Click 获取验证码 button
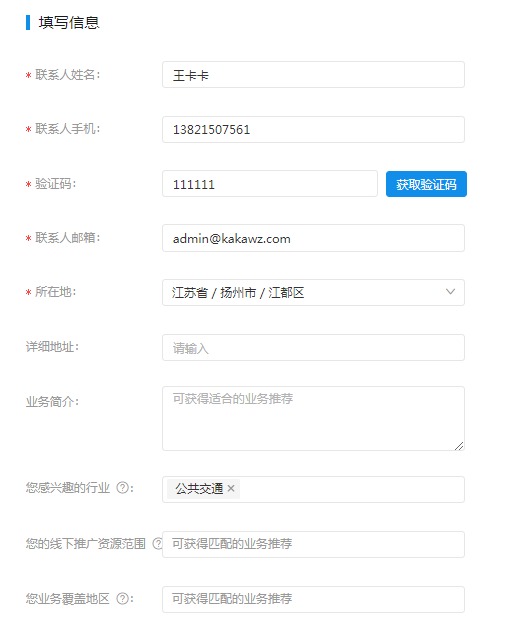 [x=426, y=184]
